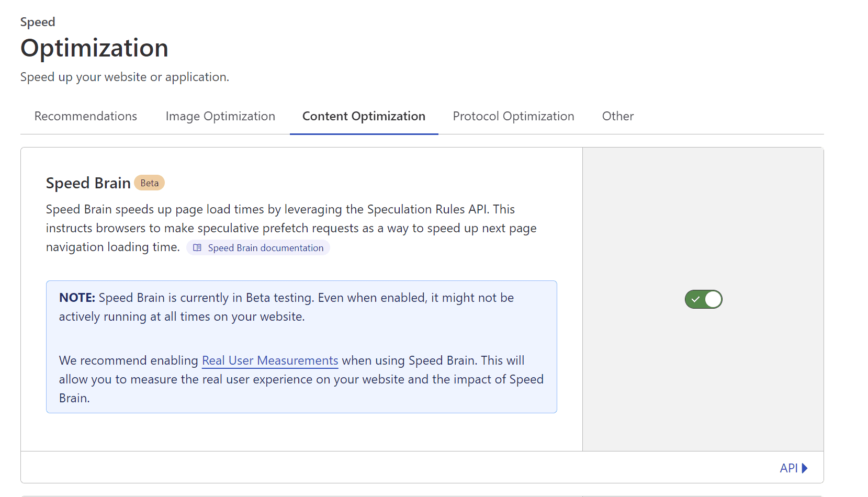Click the Beta badge next to Speed Brain
This screenshot has width=868, height=497.
tap(149, 183)
